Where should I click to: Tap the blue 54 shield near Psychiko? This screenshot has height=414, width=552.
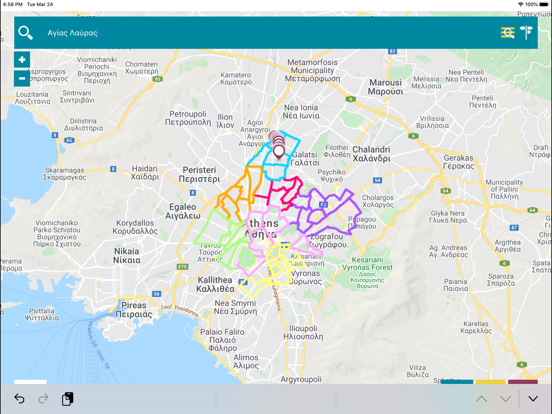(x=377, y=180)
